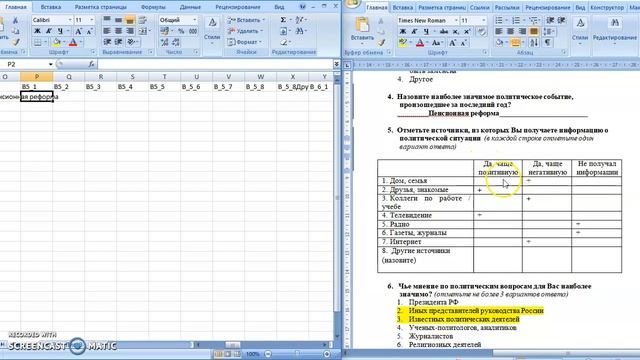
Task: Click the Cut icon in Excel clipboard group
Action: [x=15, y=20]
